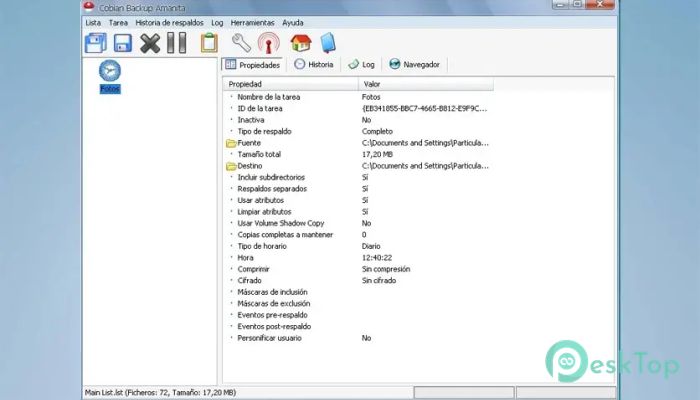Image resolution: width=700 pixels, height=400 pixels.
Task: Open the Log menu
Action: [217, 22]
